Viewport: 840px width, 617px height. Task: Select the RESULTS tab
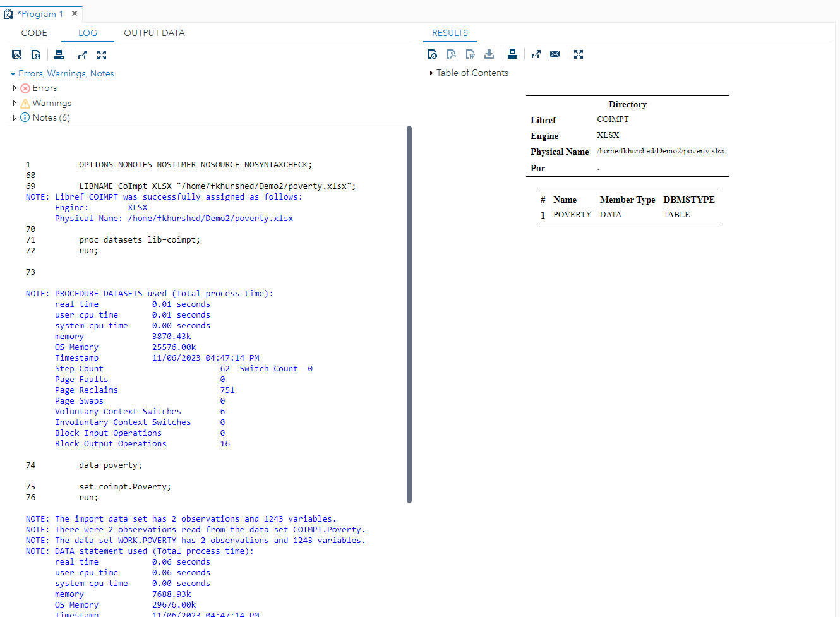pyautogui.click(x=450, y=33)
